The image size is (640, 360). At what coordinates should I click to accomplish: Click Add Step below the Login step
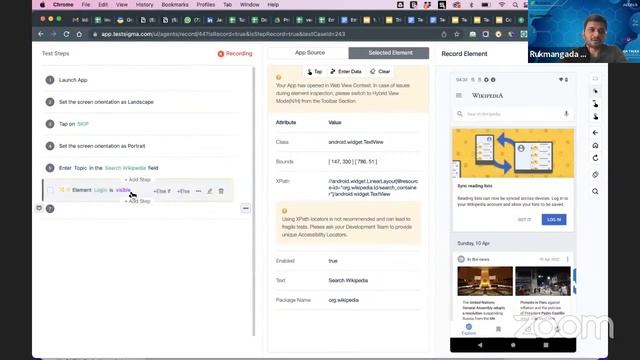[138, 201]
